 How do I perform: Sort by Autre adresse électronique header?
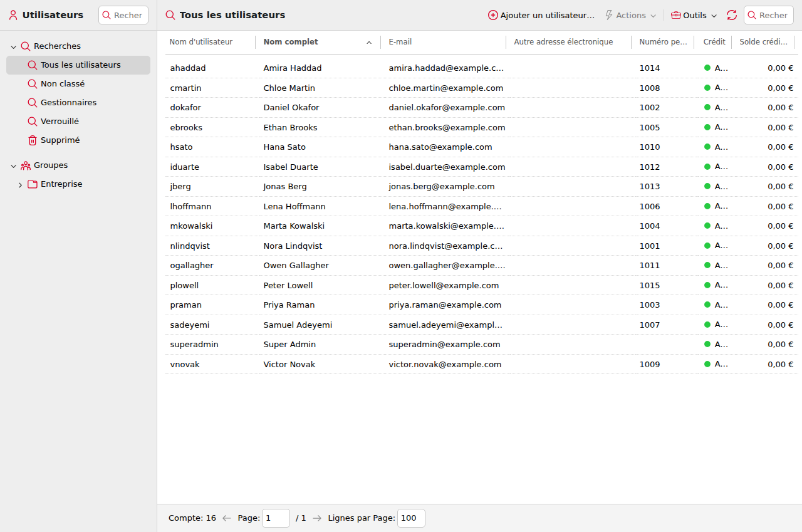[x=570, y=42]
